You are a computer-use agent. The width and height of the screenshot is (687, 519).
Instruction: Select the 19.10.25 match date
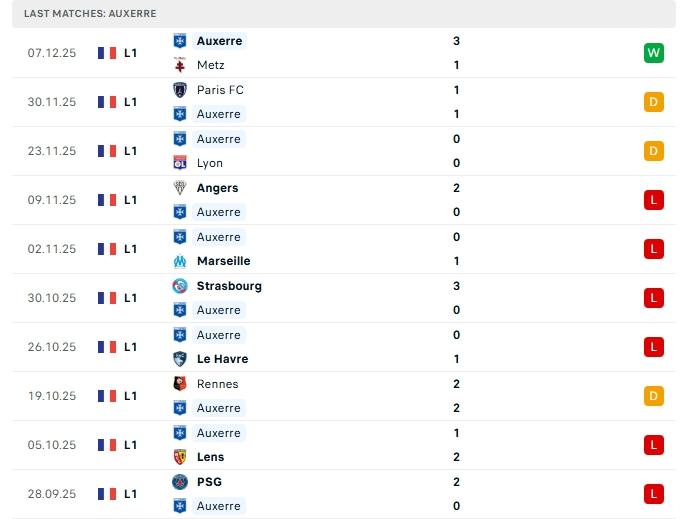coord(52,396)
